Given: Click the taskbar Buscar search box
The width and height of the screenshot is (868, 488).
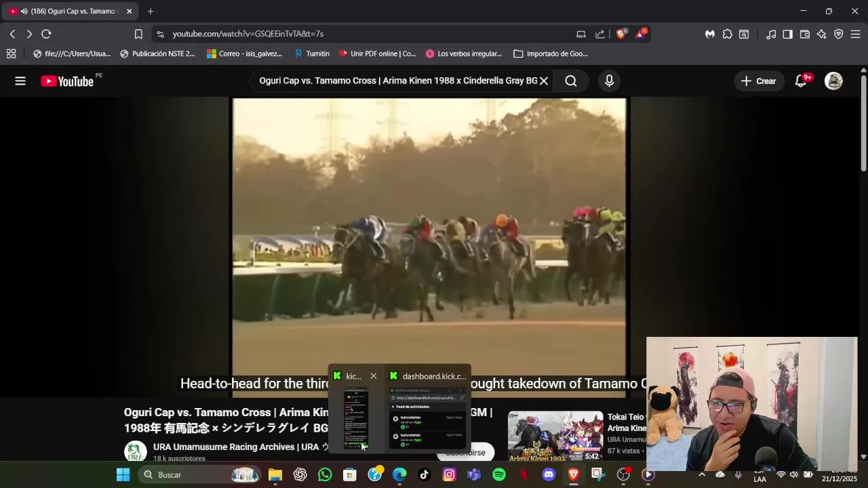Looking at the screenshot, I should pos(200,474).
